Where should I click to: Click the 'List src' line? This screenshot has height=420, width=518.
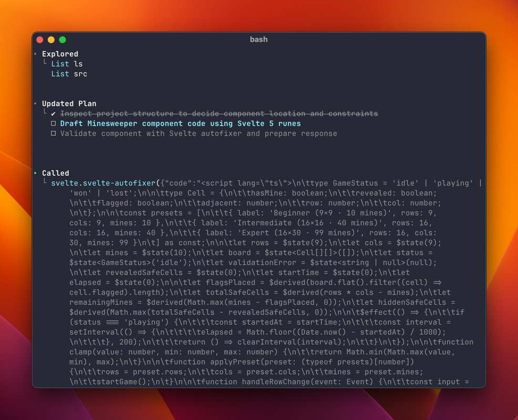[x=69, y=73]
